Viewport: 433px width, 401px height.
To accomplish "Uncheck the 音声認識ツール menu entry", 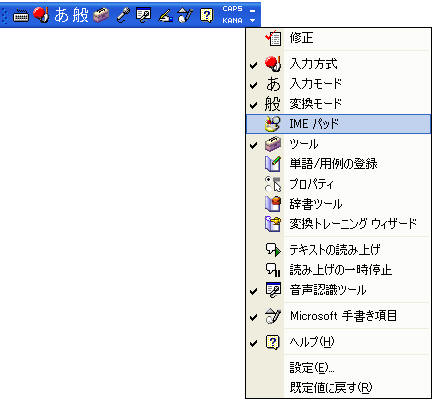I will click(x=338, y=290).
